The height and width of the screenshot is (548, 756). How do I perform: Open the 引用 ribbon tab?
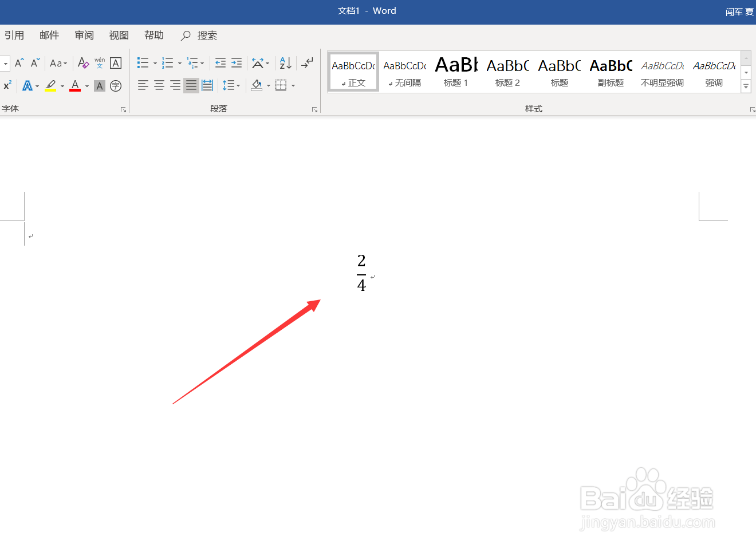(x=14, y=36)
